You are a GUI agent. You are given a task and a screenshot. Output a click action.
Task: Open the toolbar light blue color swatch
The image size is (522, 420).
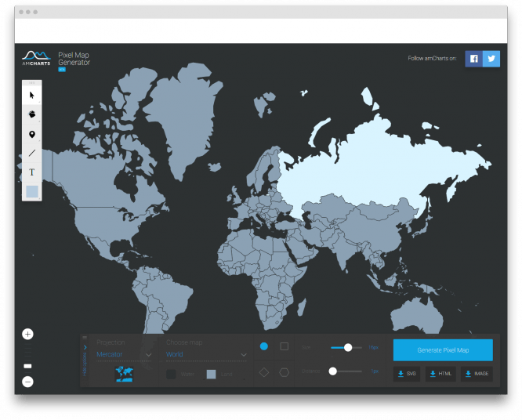32,192
